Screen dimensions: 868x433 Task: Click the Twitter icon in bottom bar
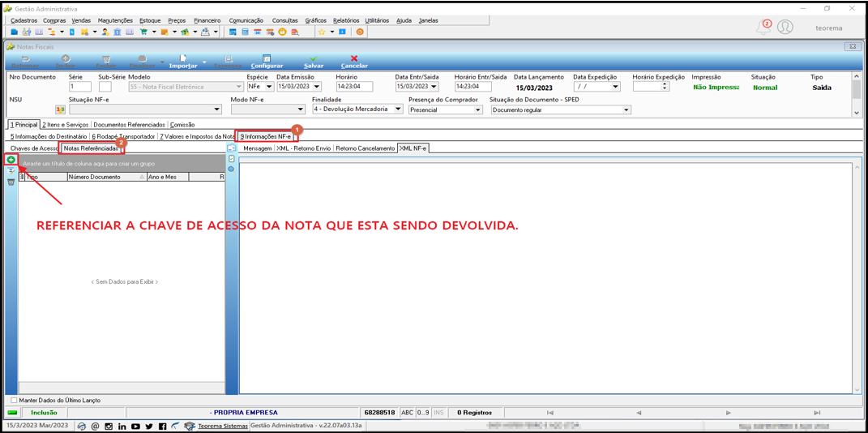[x=149, y=427]
